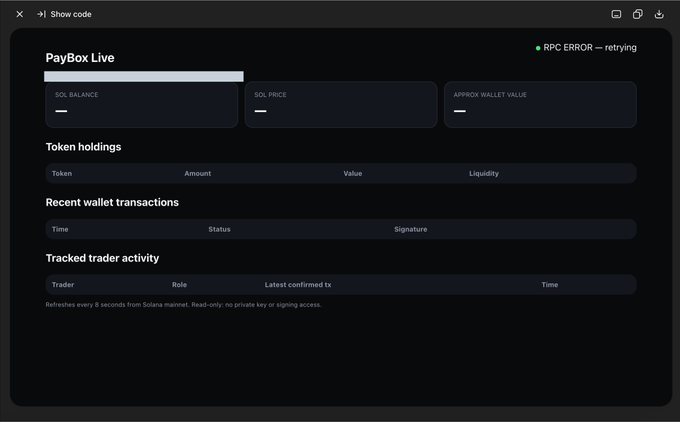
Task: Click the green RPC status dot
Action: pos(538,48)
